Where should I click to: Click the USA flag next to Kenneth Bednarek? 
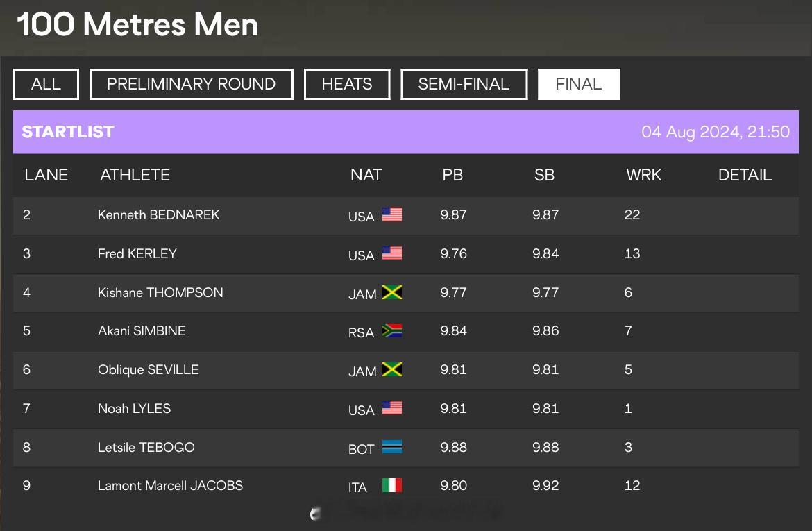tap(392, 214)
